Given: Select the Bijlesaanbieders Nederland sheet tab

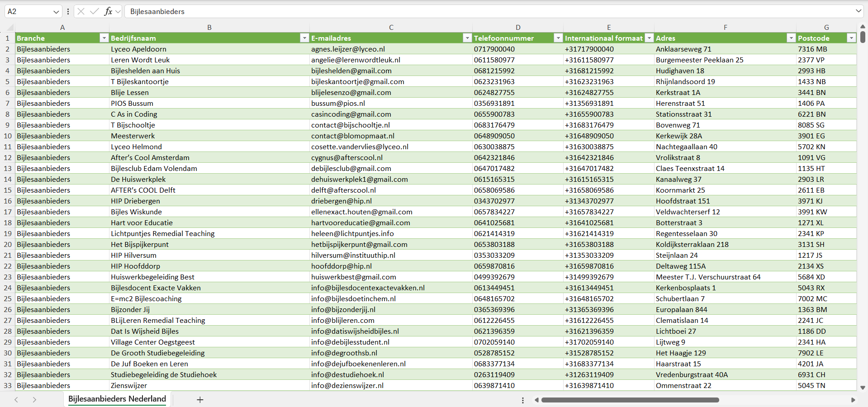Looking at the screenshot, I should (x=117, y=399).
